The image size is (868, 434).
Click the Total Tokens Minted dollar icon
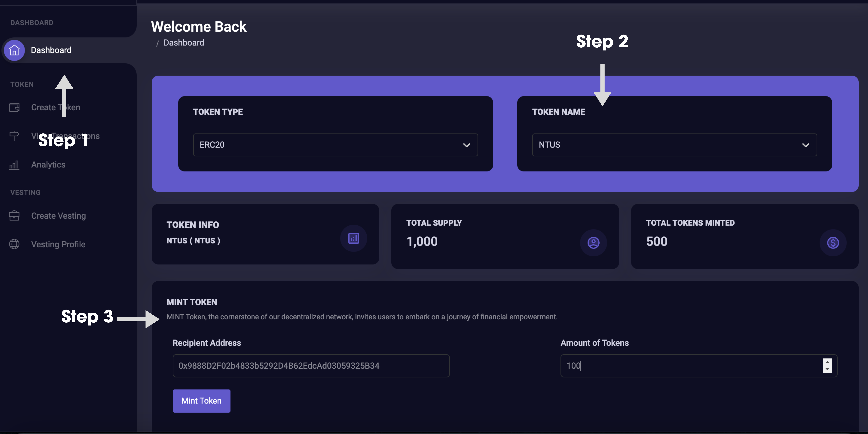[833, 243]
